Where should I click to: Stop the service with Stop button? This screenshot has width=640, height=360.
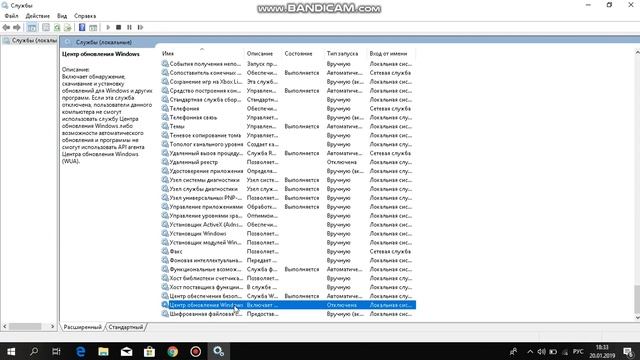(x=118, y=27)
